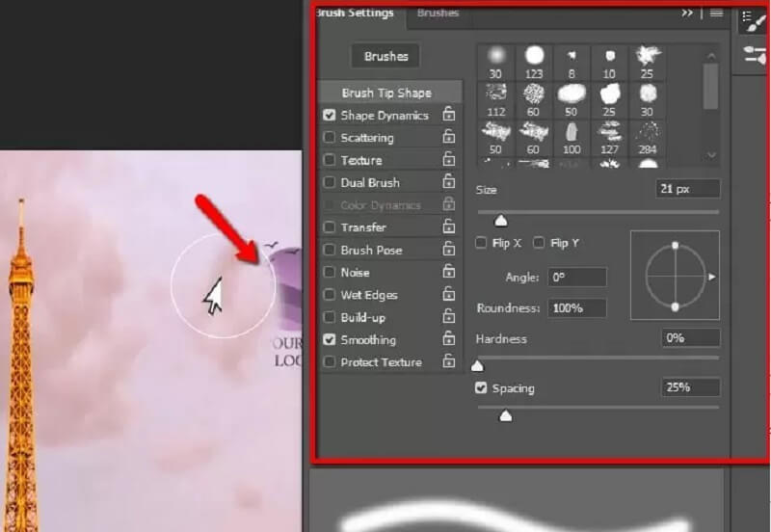Select the 284 size scatter brush preset
The image size is (771, 532).
[x=649, y=136]
